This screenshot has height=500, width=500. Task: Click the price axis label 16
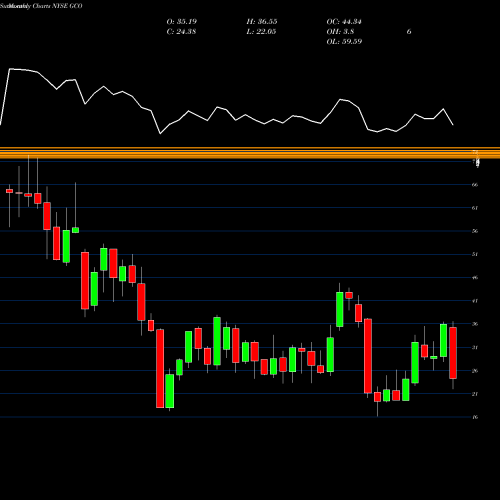(x=475, y=417)
